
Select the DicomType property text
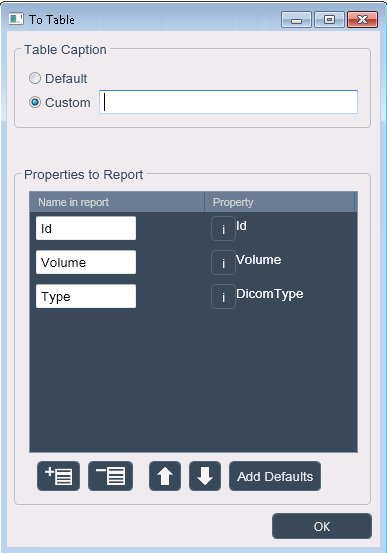point(270,294)
